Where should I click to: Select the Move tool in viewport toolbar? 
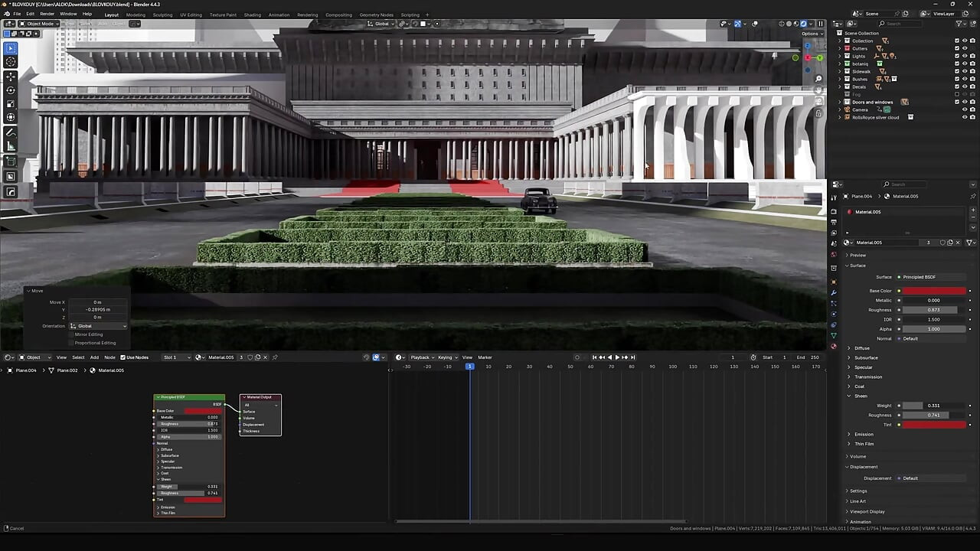click(11, 77)
